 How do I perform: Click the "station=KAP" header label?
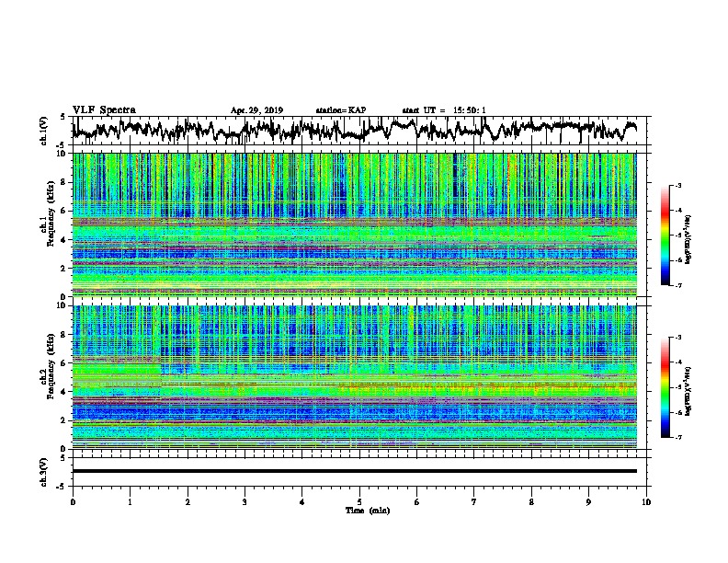[341, 110]
